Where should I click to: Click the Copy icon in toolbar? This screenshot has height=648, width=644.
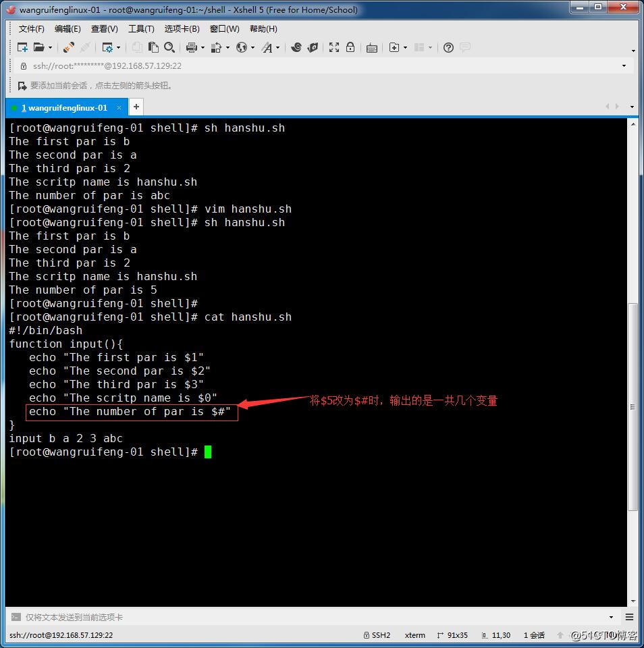[137, 47]
